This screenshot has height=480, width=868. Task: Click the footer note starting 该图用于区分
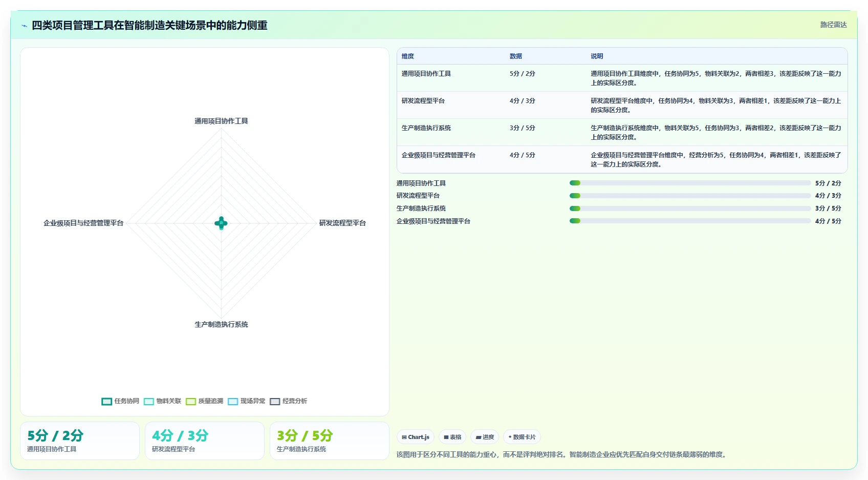pos(562,454)
